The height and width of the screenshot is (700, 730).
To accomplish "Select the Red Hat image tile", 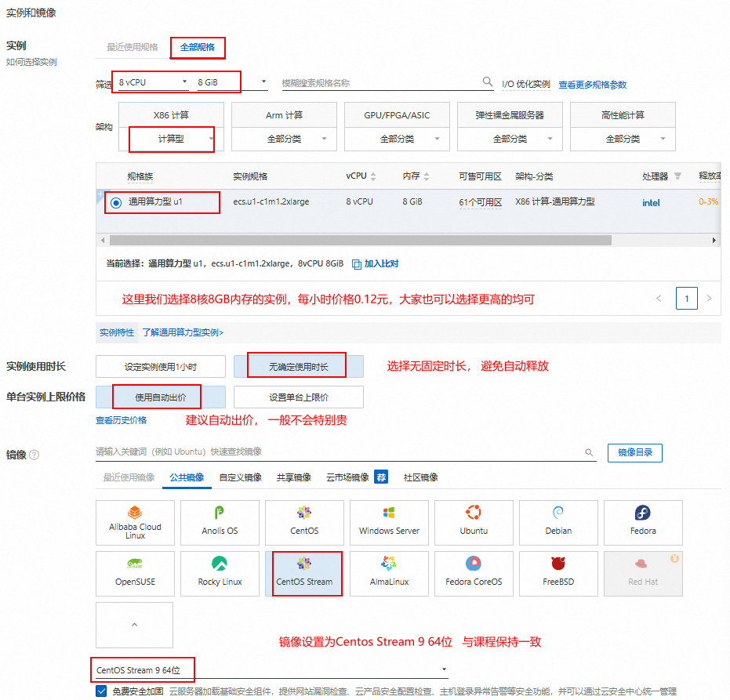I will [x=644, y=574].
